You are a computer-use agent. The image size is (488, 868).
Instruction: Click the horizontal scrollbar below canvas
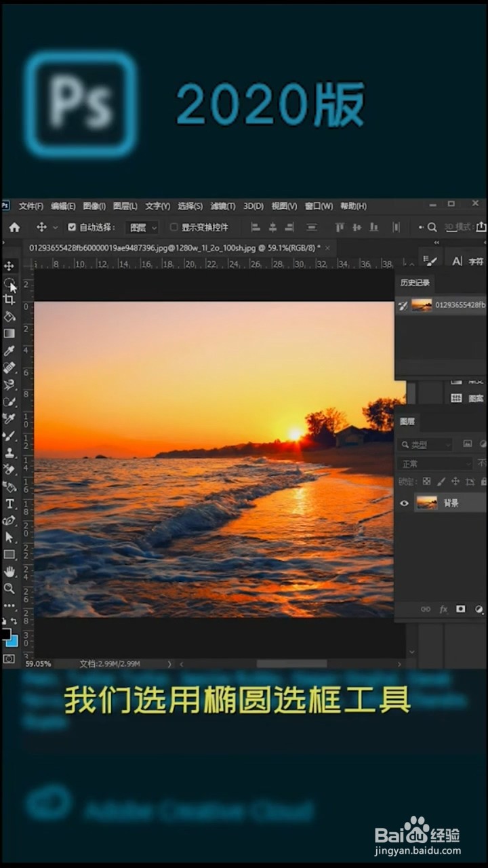tap(291, 664)
